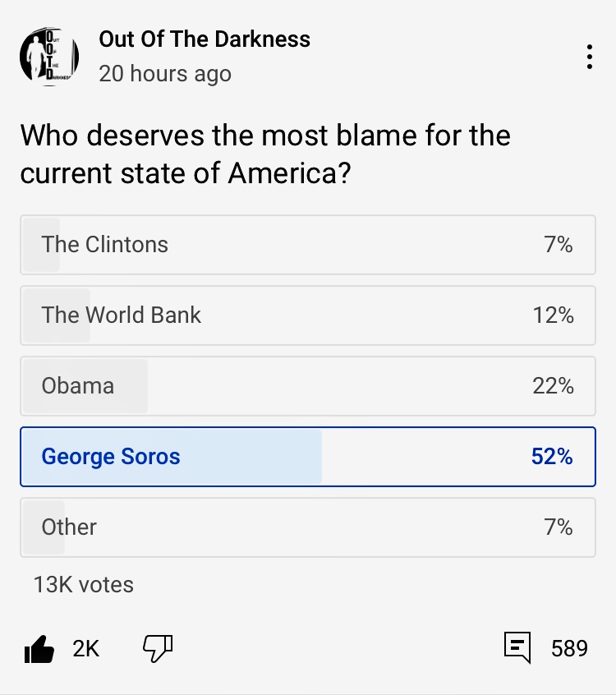Go to Out Of The Darkness channel name
The image size is (616, 695).
pyautogui.click(x=205, y=39)
